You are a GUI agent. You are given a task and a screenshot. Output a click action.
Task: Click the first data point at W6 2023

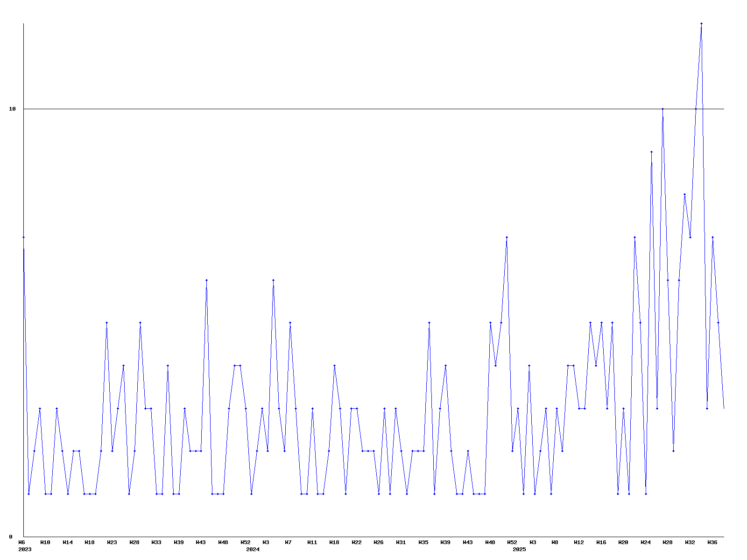pos(23,237)
